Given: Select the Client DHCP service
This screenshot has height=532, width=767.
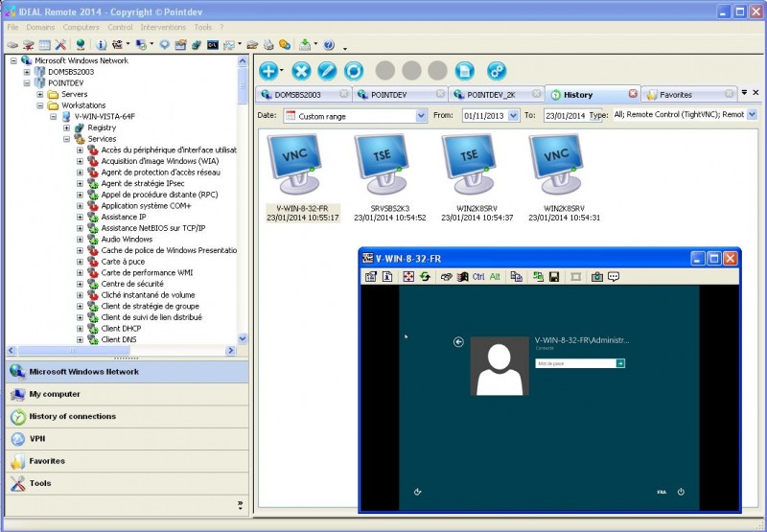Looking at the screenshot, I should point(121,329).
